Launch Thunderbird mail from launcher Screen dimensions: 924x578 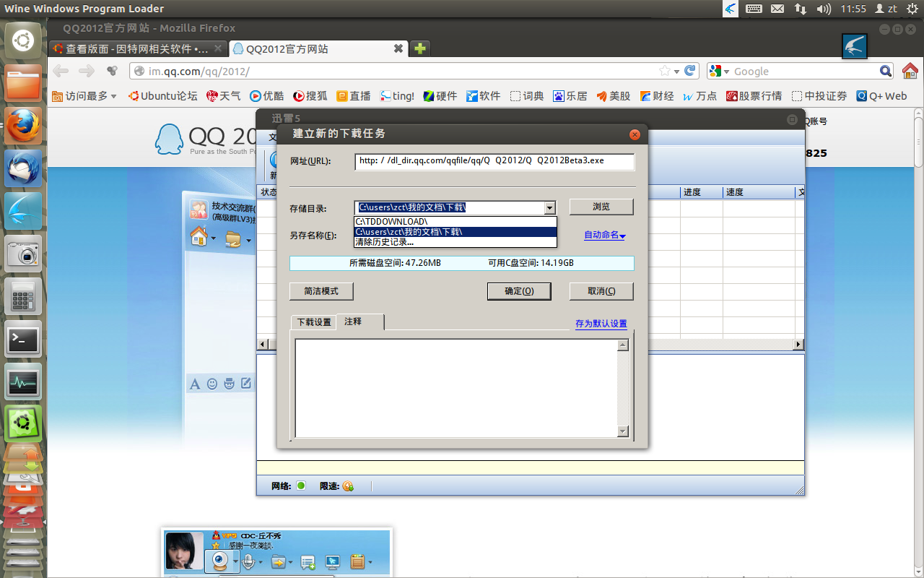(x=23, y=168)
